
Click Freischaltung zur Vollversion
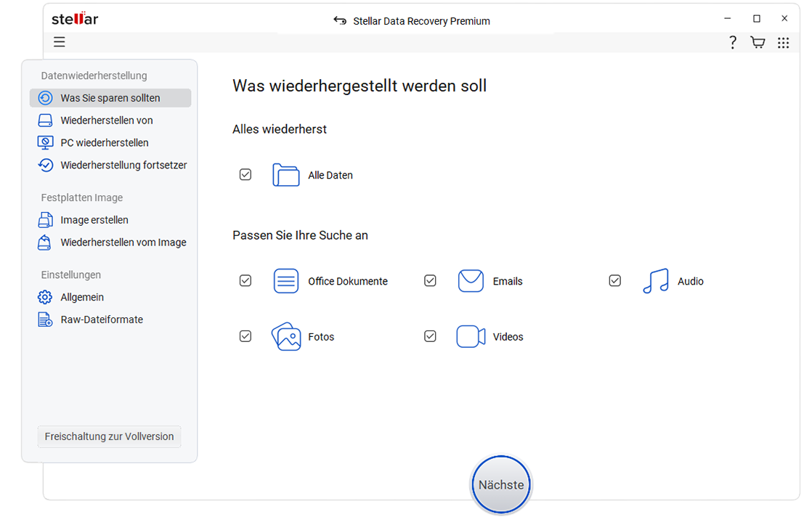point(109,436)
